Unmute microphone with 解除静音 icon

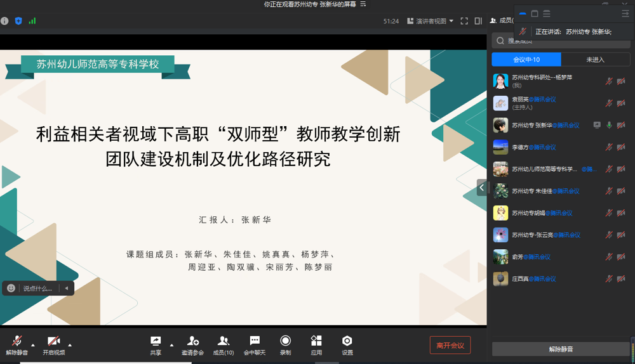(x=17, y=342)
